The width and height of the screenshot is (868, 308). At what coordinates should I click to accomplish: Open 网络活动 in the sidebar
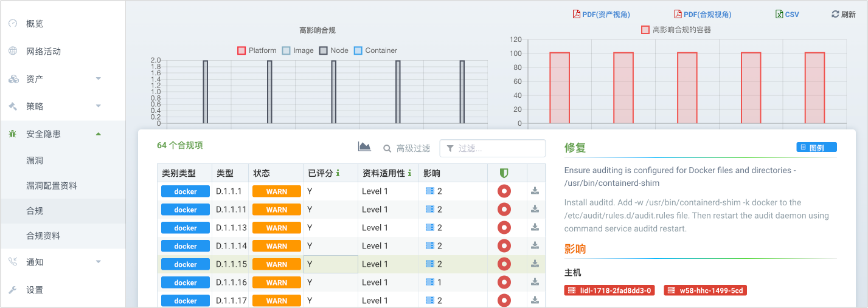[x=43, y=52]
